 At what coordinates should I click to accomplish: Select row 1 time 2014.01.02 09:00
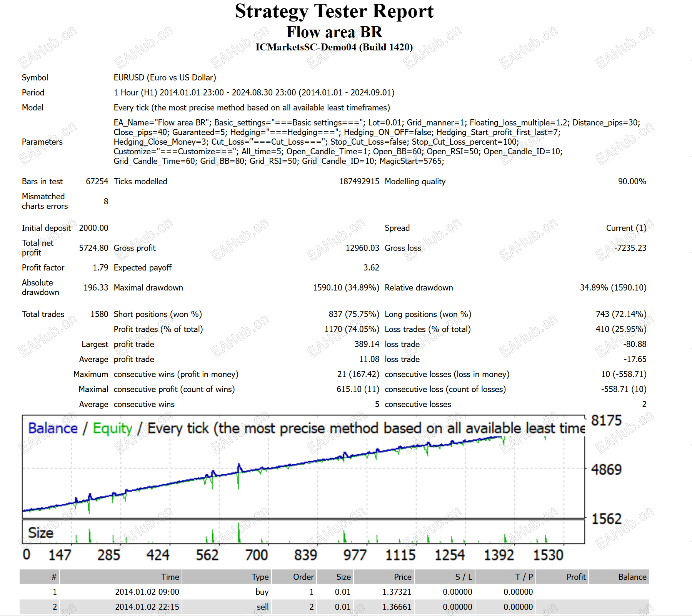coord(147,592)
